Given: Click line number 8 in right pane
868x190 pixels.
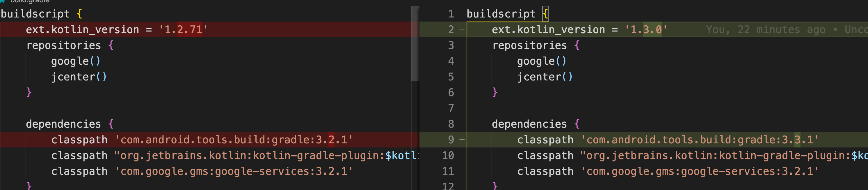Looking at the screenshot, I should point(451,124).
